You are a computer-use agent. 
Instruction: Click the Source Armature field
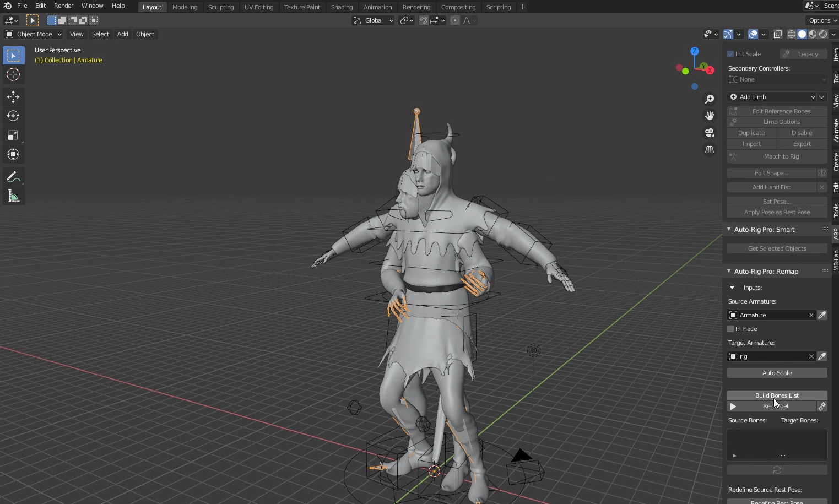(767, 315)
